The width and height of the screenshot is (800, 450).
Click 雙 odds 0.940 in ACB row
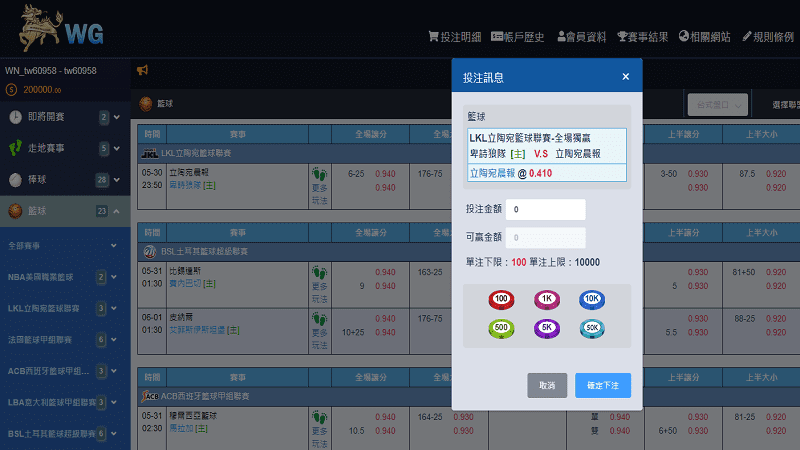(x=620, y=431)
